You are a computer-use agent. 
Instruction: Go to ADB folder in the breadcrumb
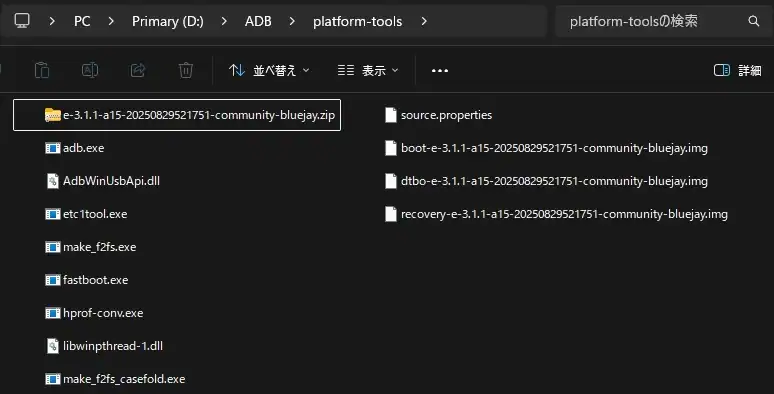click(x=258, y=21)
